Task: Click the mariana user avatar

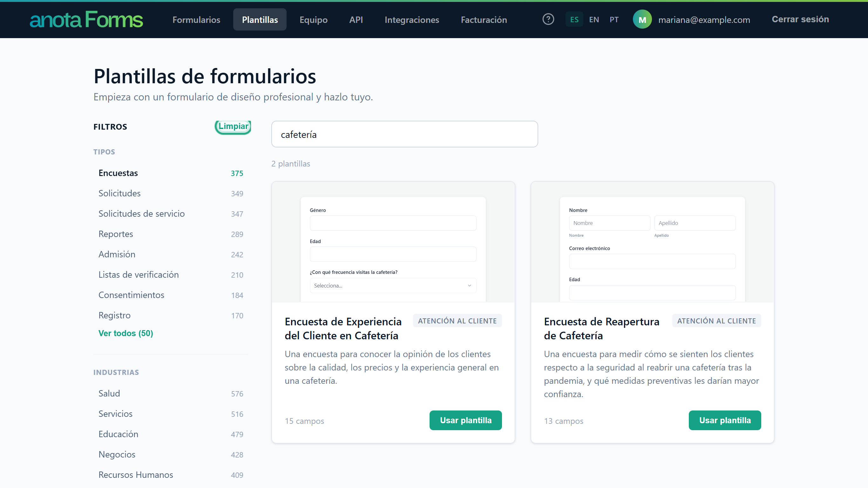Action: (x=642, y=20)
